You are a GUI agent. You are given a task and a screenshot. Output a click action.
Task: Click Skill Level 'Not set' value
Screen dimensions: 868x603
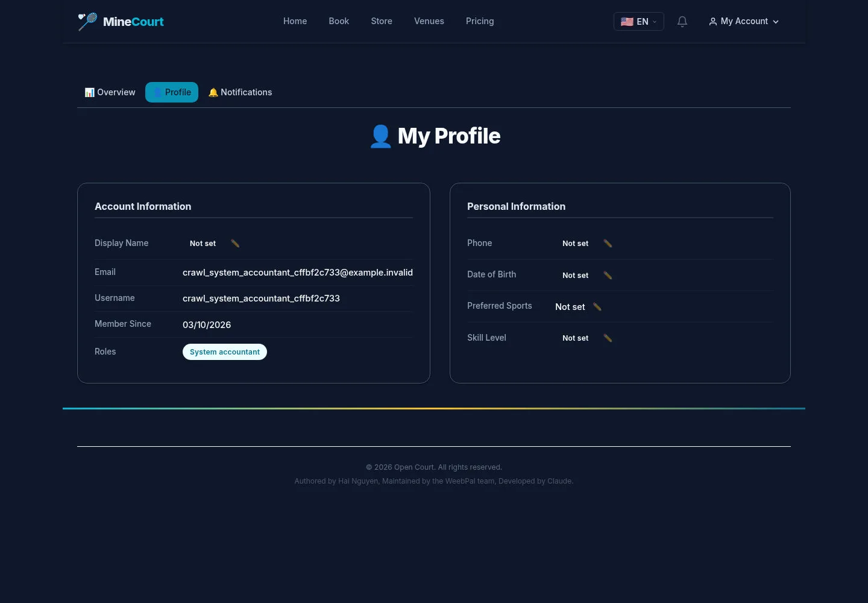(575, 338)
